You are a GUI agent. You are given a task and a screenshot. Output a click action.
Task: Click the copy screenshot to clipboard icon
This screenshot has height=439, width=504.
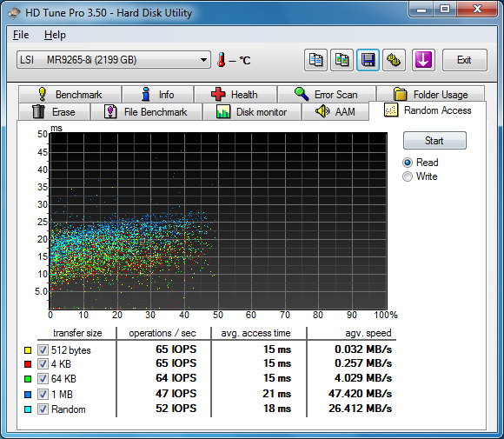click(342, 60)
